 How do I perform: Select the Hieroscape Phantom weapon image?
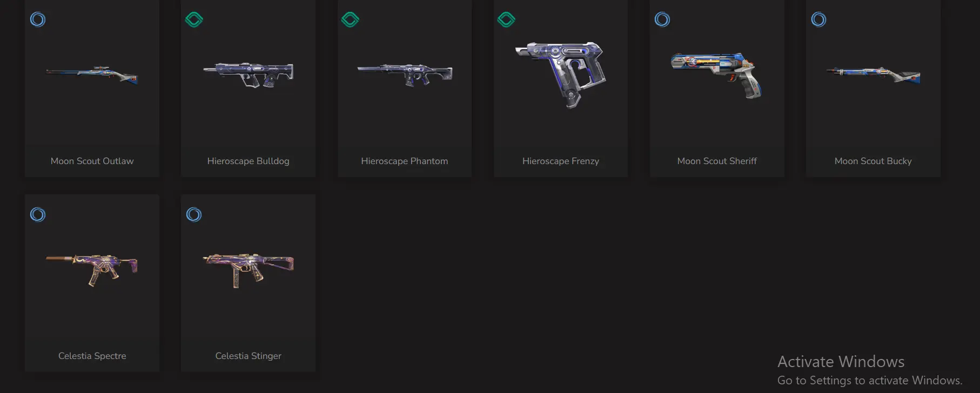(405, 74)
